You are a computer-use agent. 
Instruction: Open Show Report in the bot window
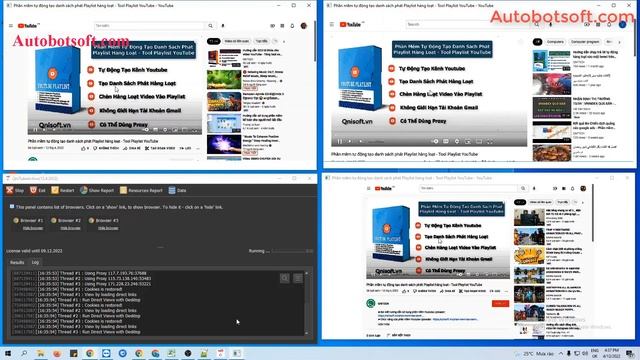click(x=97, y=190)
